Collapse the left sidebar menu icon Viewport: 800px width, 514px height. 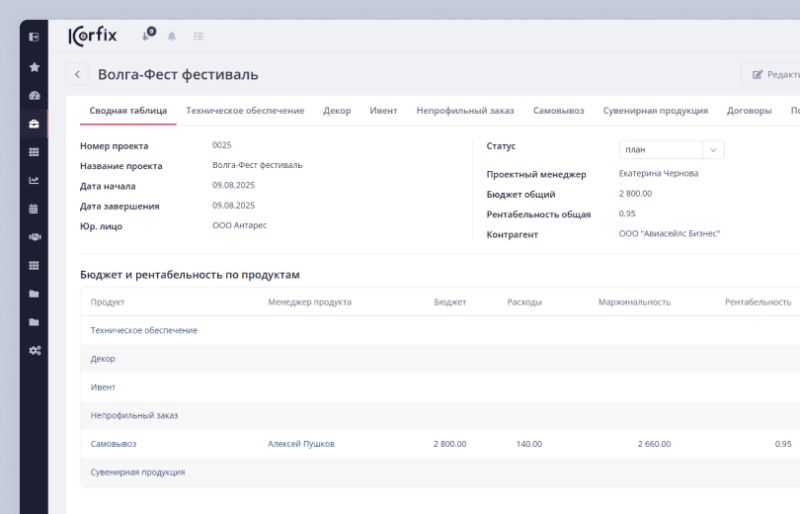click(34, 37)
